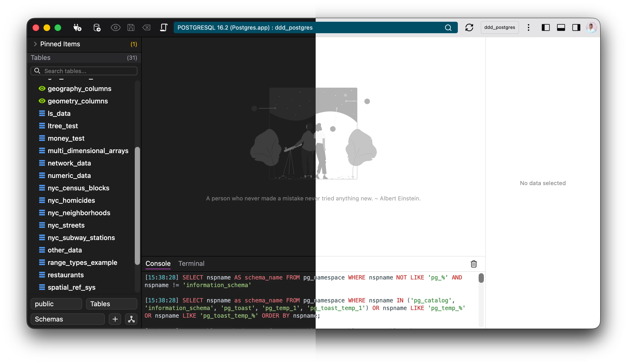Screen dimensions: 627x364
Task: Click the database add icon
Action: coord(97,27)
